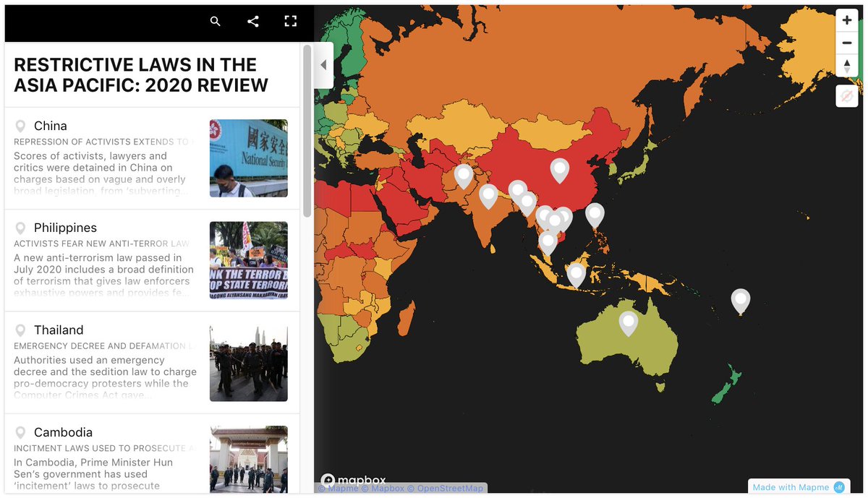Image resolution: width=868 pixels, height=498 pixels.
Task: Click the China National Security office thumbnail
Action: pos(249,158)
